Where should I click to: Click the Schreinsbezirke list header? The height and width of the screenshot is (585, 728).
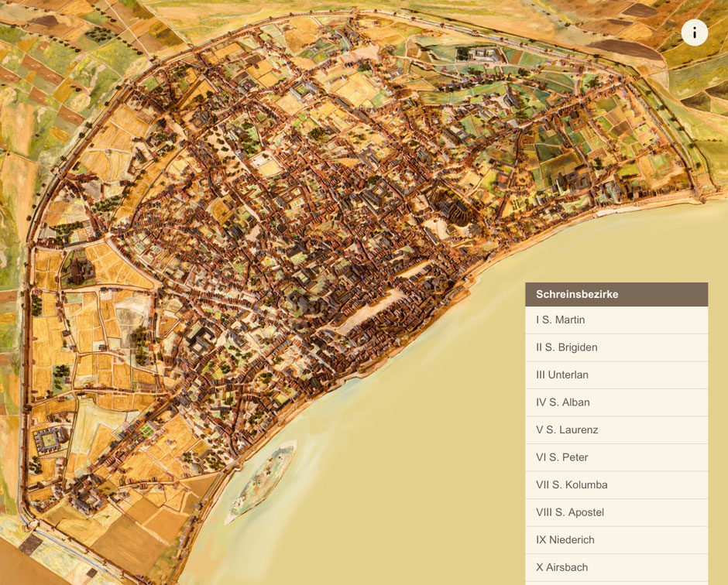(x=616, y=294)
